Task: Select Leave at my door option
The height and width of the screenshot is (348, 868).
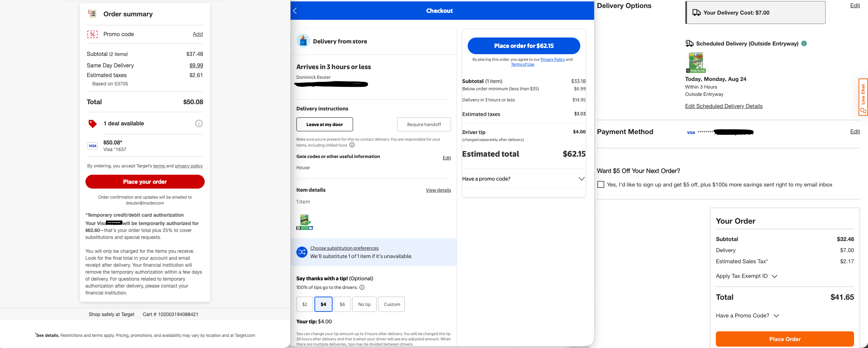Action: [325, 124]
